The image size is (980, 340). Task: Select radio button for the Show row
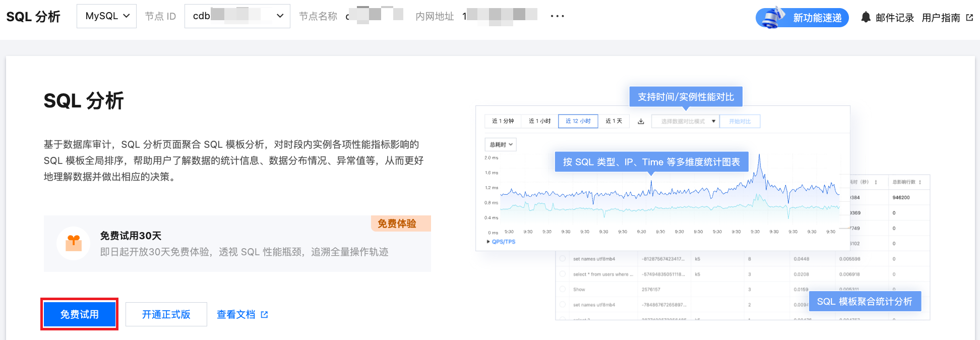[563, 290]
